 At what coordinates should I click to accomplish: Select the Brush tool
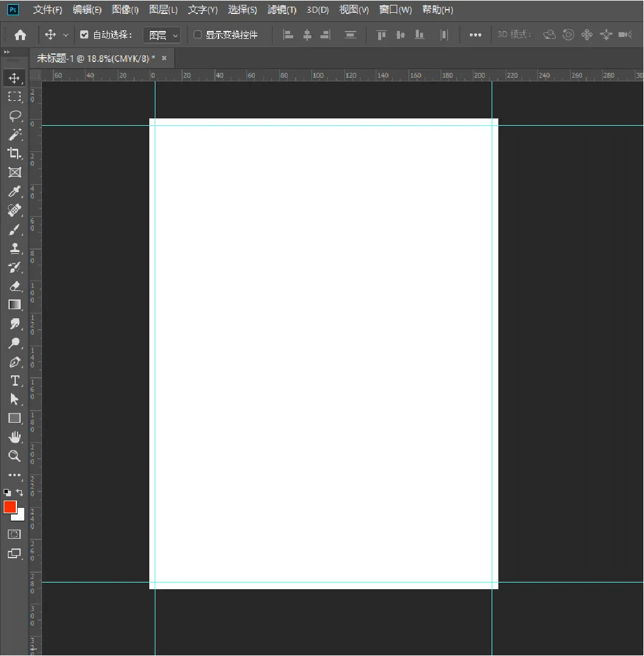15,230
